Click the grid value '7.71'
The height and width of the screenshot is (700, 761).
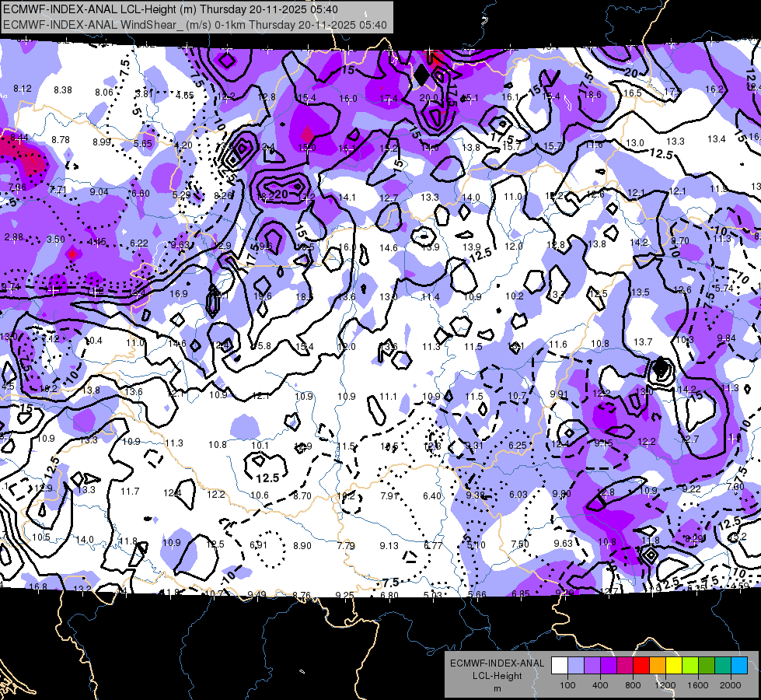pos(58,190)
